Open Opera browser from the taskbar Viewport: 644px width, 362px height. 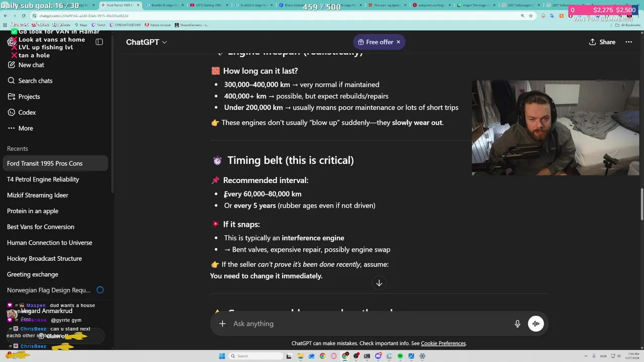(x=334, y=356)
